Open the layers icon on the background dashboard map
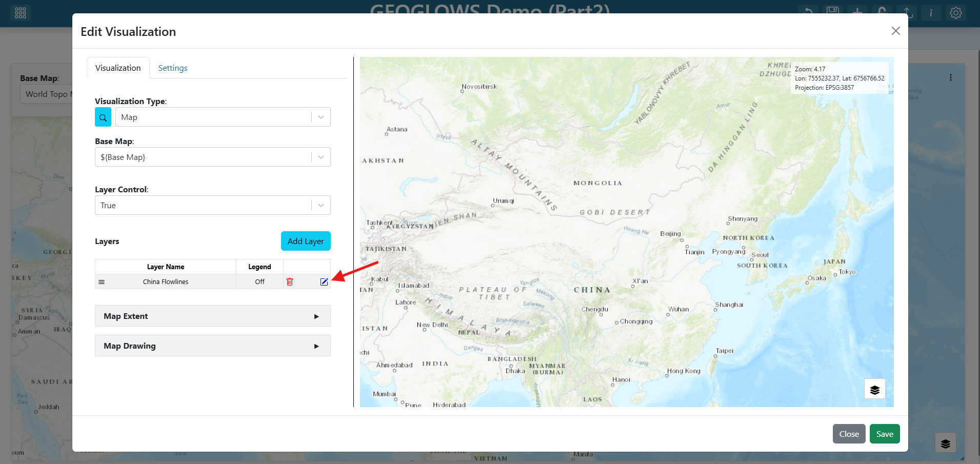This screenshot has width=980, height=464. [946, 443]
